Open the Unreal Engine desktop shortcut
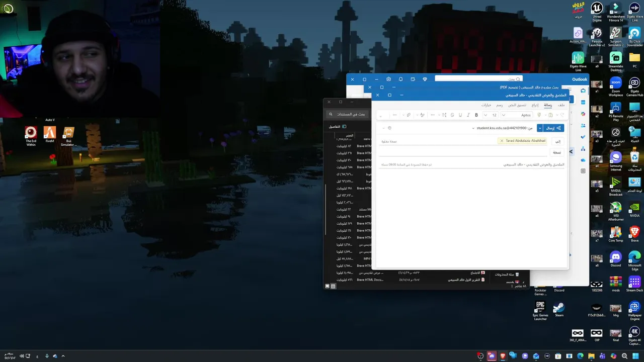Screen dimensions: 644x362 click(x=597, y=12)
